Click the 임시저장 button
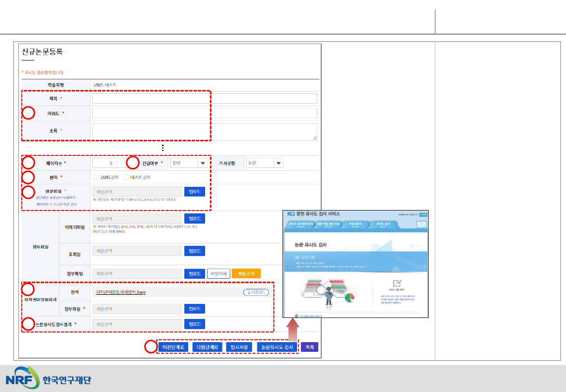Image resolution: width=566 pixels, height=392 pixels. tap(239, 347)
